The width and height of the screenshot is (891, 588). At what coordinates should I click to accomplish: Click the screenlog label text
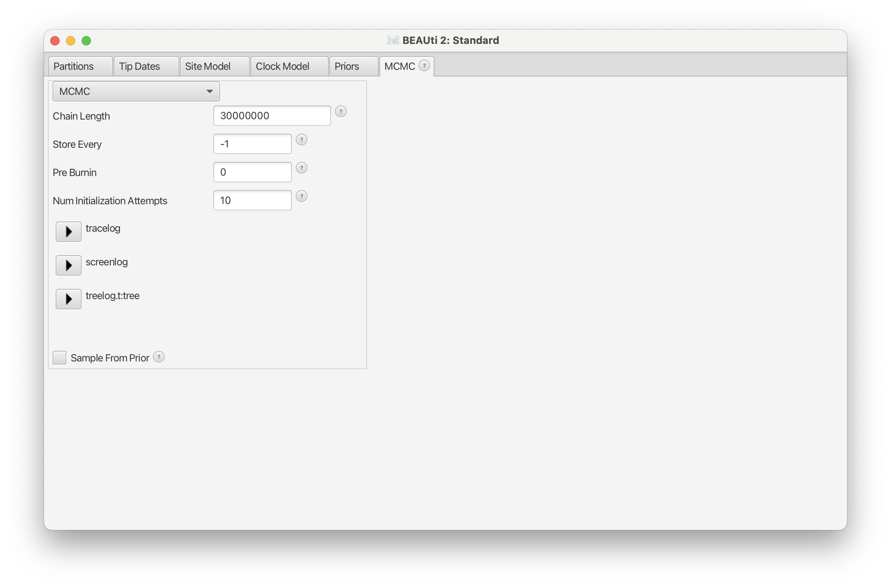(107, 262)
